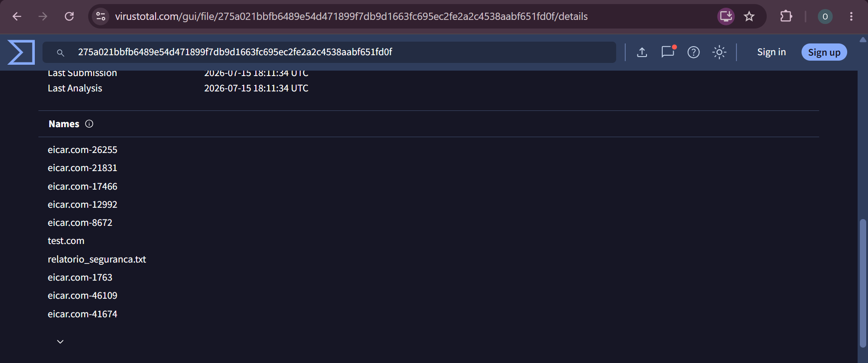Click the install app icon in address bar
The height and width of the screenshot is (363, 868).
(x=726, y=16)
